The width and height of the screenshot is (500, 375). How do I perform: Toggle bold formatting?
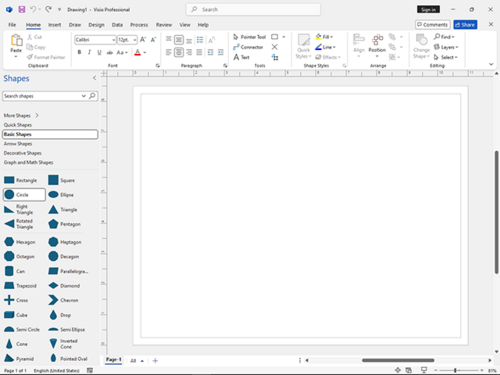tap(79, 52)
